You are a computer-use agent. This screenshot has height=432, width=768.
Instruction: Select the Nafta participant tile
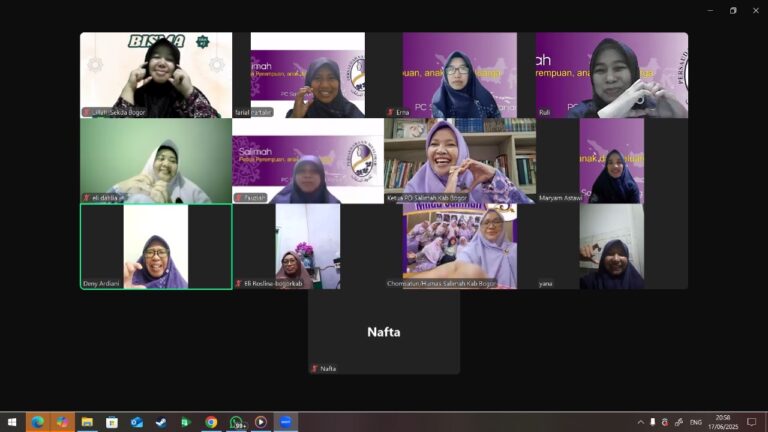coord(384,332)
